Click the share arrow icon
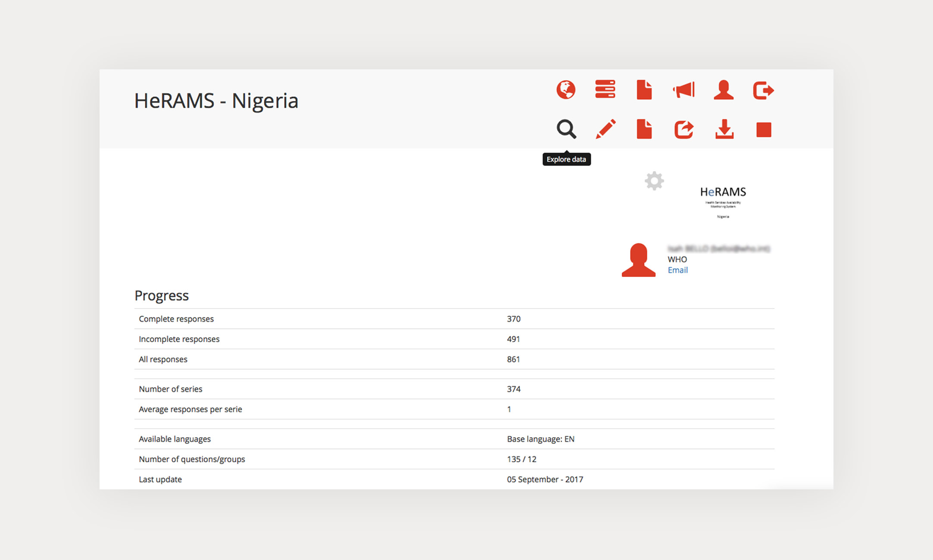933x560 pixels. [x=684, y=129]
